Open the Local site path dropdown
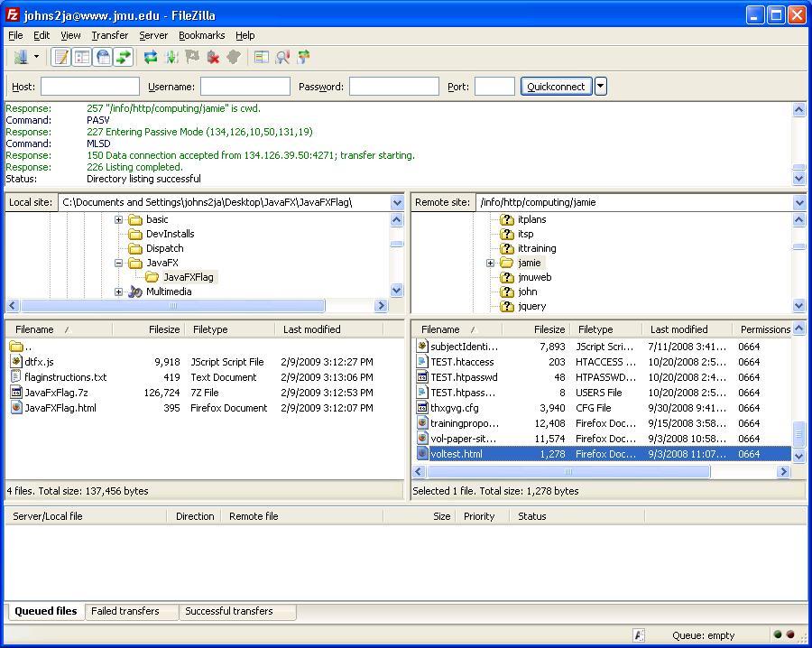The image size is (812, 648). click(397, 202)
